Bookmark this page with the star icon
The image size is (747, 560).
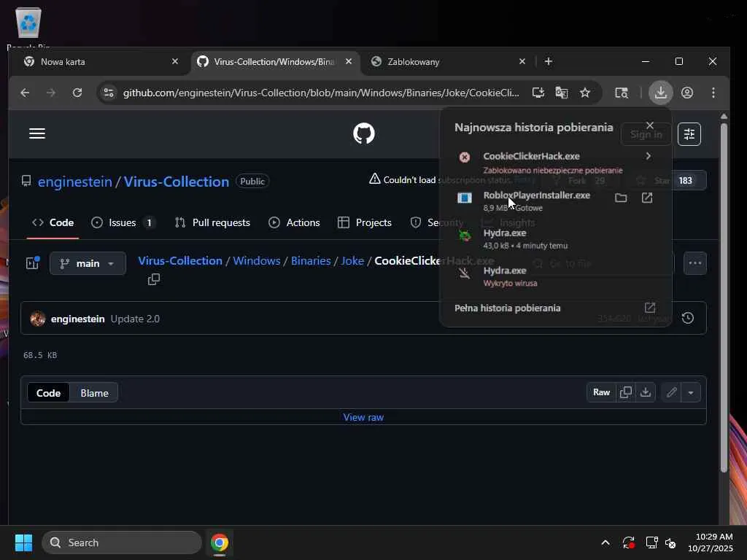(585, 93)
